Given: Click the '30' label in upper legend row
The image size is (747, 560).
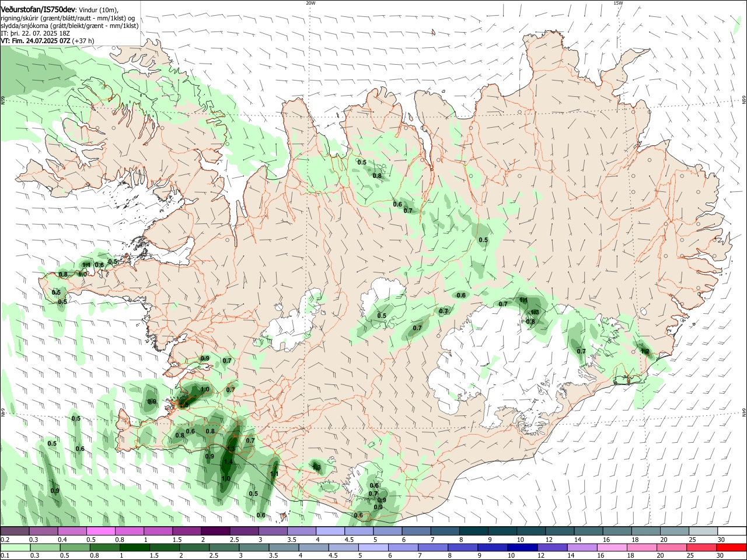Looking at the screenshot, I should pos(721,540).
